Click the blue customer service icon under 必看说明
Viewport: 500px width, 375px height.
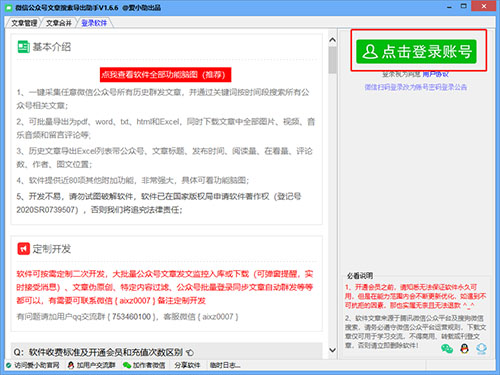pyautogui.click(x=481, y=349)
